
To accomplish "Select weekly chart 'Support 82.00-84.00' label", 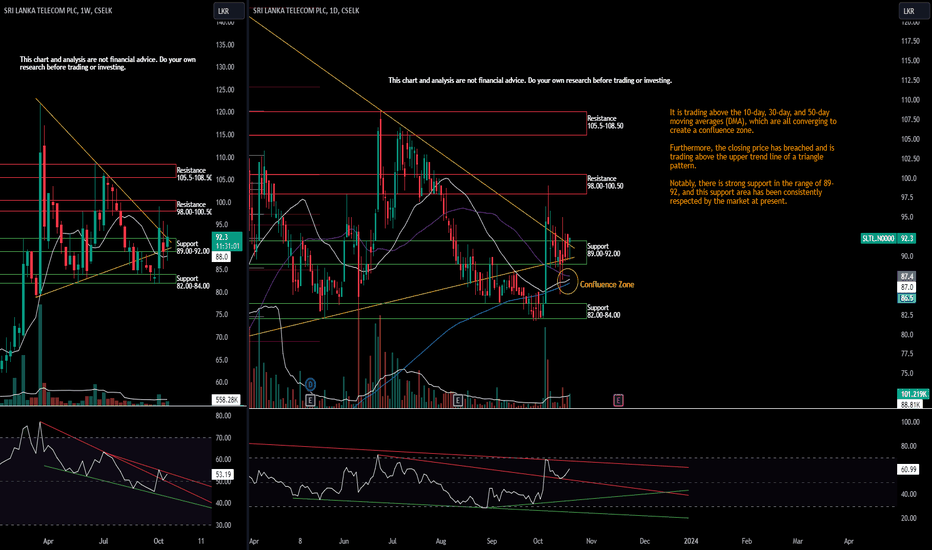I will tap(193, 282).
